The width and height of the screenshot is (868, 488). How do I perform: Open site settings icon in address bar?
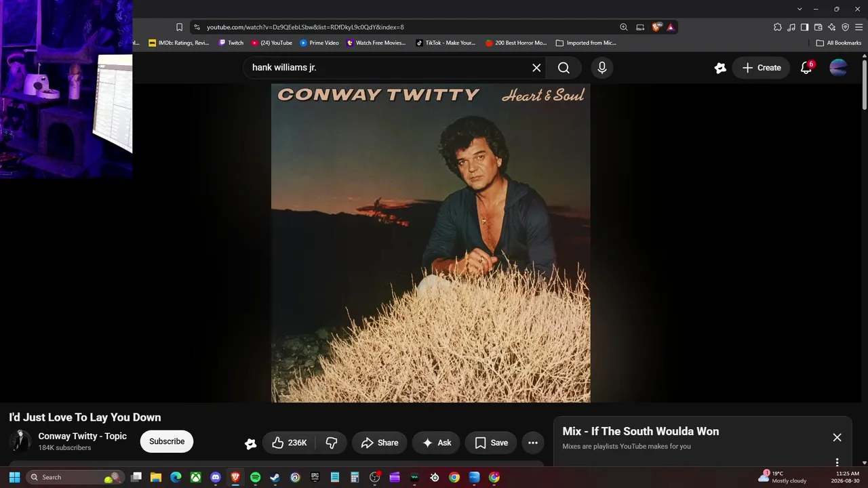pos(197,27)
